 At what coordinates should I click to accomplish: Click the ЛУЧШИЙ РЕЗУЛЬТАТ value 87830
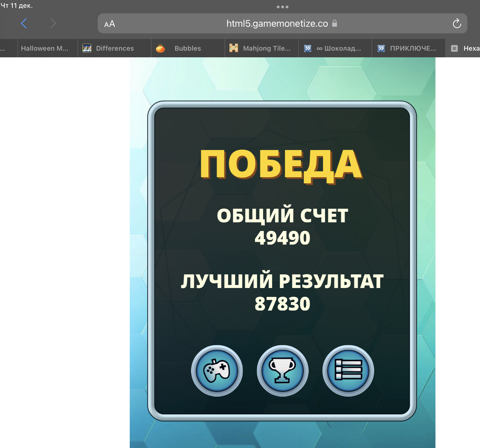[282, 304]
